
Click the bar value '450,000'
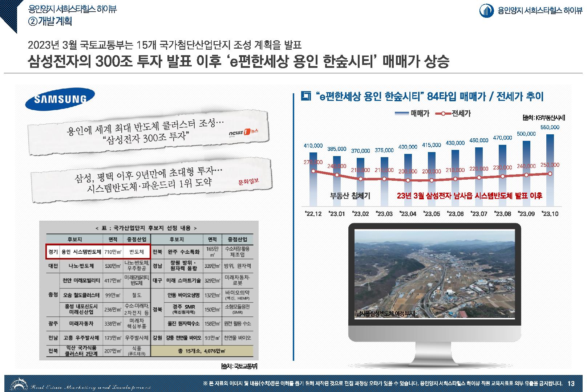(479, 140)
